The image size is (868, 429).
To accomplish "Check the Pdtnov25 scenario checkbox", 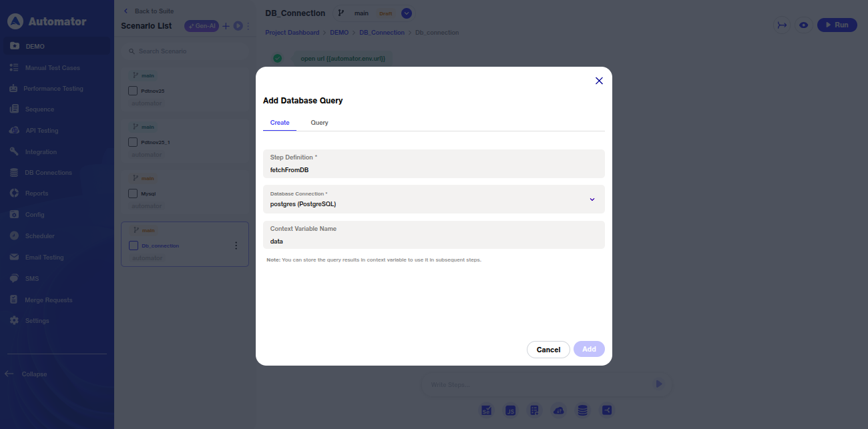I will (133, 91).
